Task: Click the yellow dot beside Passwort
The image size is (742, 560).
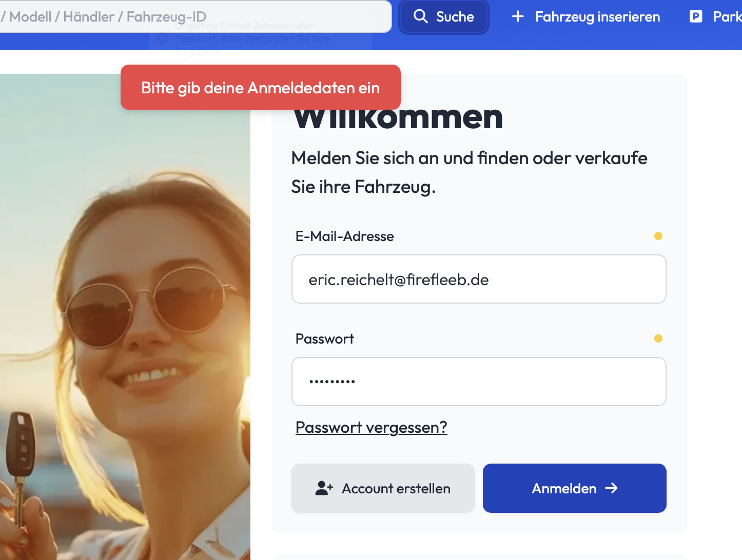Action: pos(658,338)
